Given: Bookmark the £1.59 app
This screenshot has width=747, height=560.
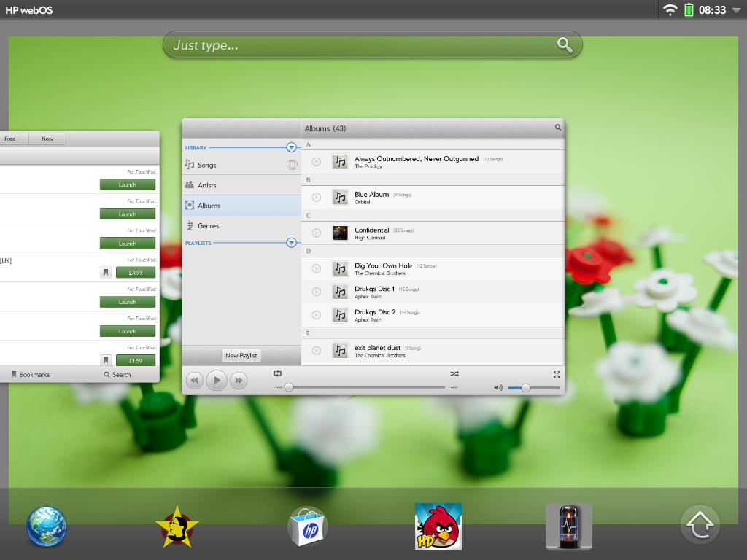Looking at the screenshot, I should point(106,360).
